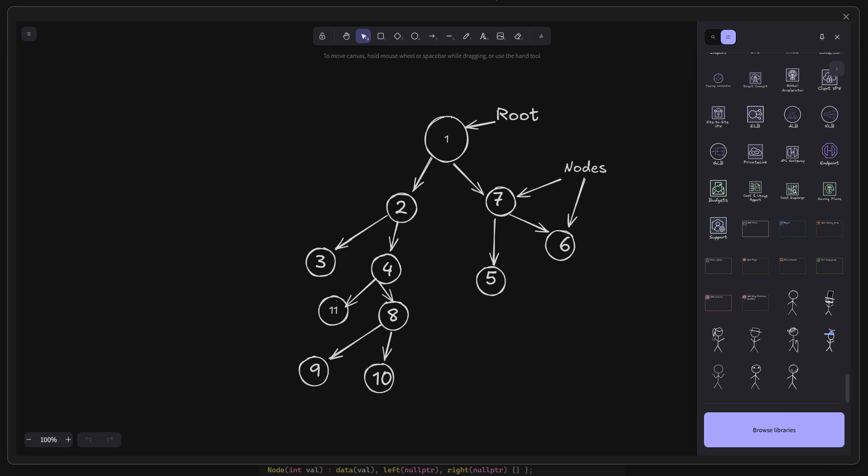Select the Ellipse tool
The image size is (868, 476).
coord(415,36)
